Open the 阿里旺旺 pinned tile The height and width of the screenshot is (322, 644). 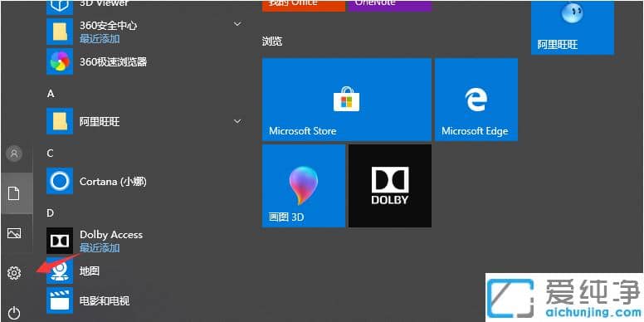click(x=573, y=27)
